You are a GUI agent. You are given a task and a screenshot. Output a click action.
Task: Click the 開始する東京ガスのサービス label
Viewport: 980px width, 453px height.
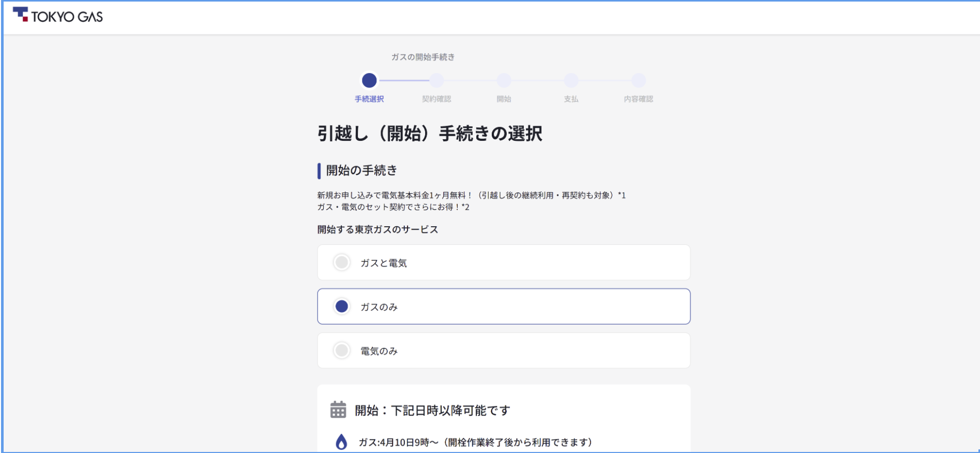coord(378,229)
